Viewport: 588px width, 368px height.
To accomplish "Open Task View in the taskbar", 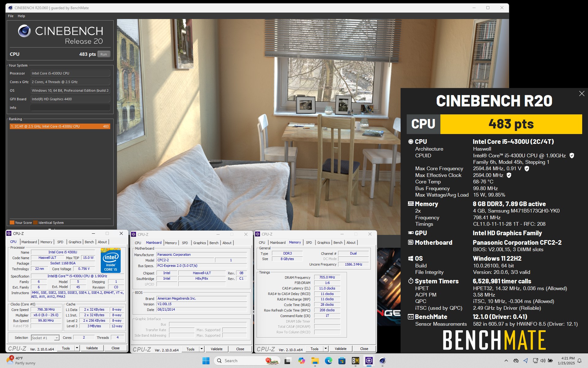I will tap(288, 361).
